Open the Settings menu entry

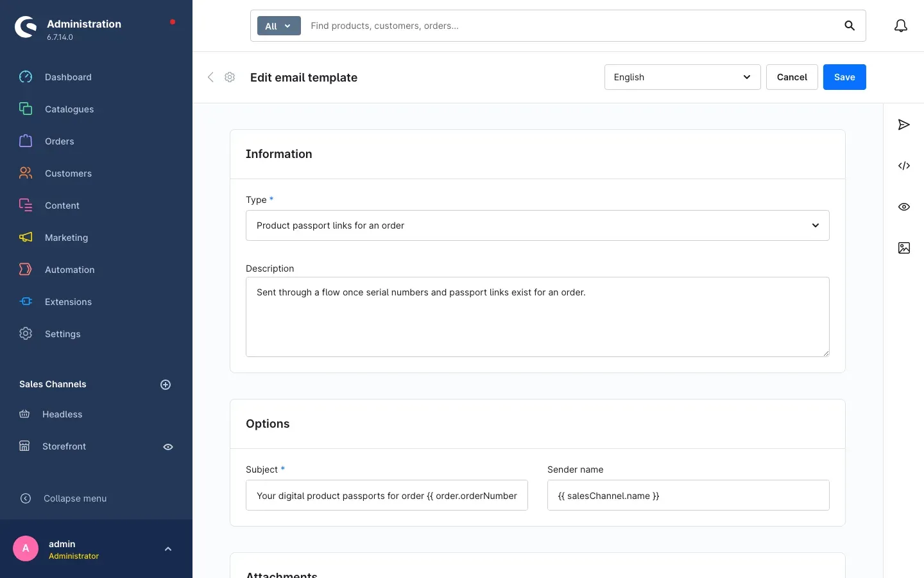pyautogui.click(x=62, y=334)
